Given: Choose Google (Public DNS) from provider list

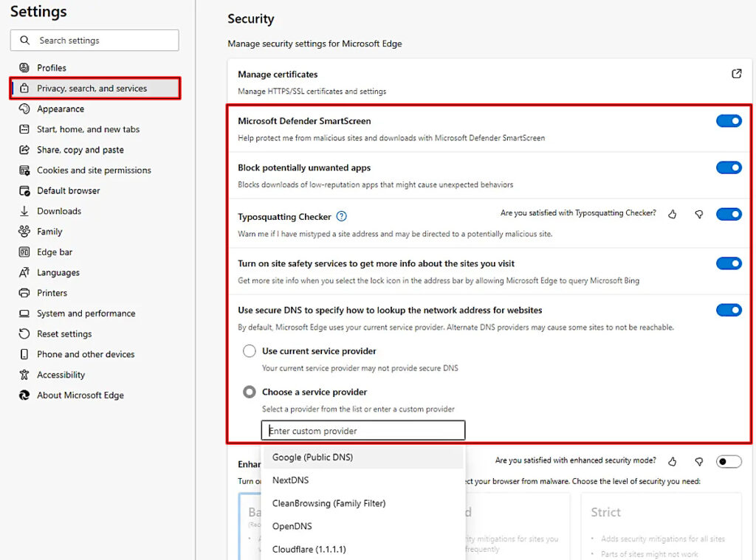Looking at the screenshot, I should point(362,457).
